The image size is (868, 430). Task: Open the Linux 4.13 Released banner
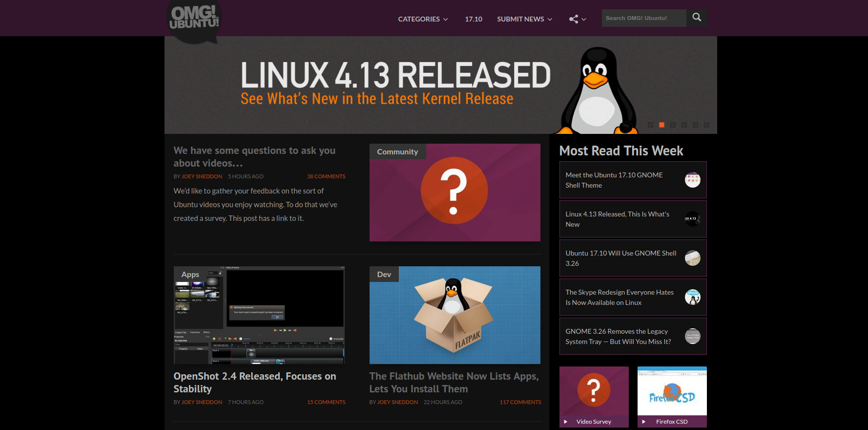point(440,85)
